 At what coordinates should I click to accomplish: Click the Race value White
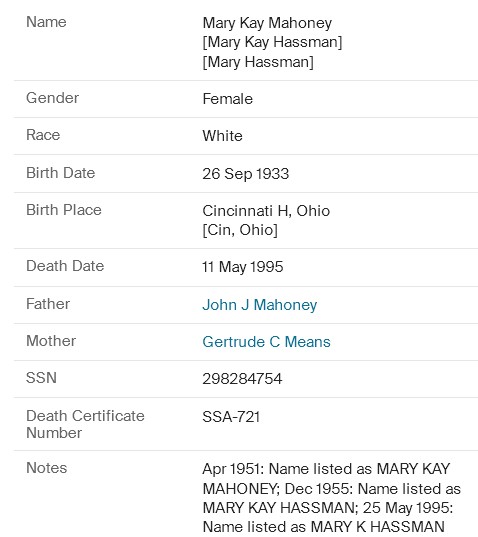223,136
